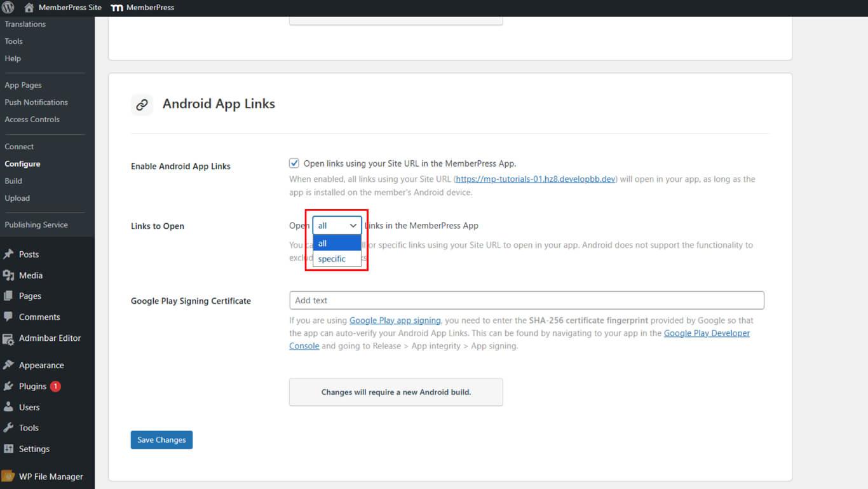Go to the Configure menu item
The image size is (868, 489).
(x=22, y=163)
